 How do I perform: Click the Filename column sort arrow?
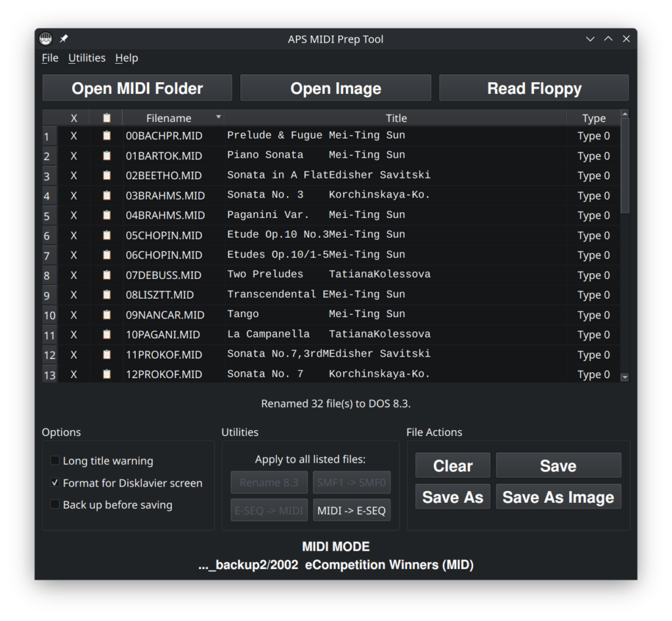[x=219, y=118]
